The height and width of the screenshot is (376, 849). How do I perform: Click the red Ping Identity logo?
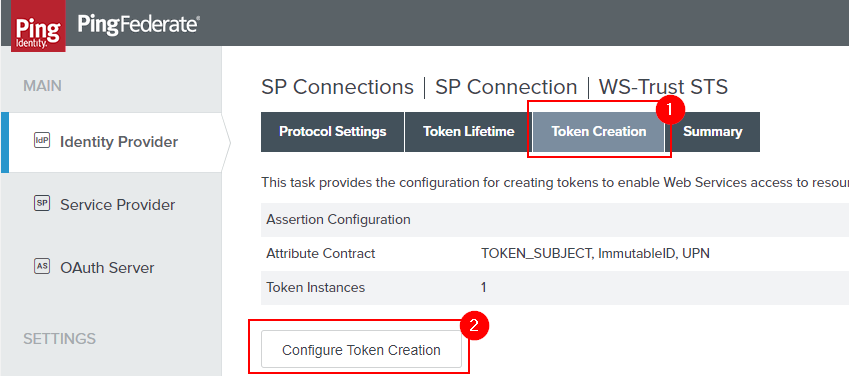[x=38, y=26]
